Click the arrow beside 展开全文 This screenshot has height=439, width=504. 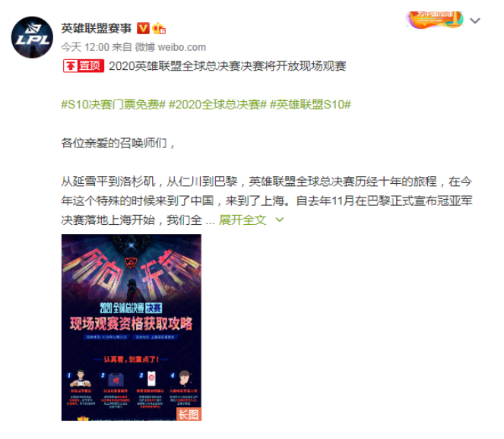(280, 220)
